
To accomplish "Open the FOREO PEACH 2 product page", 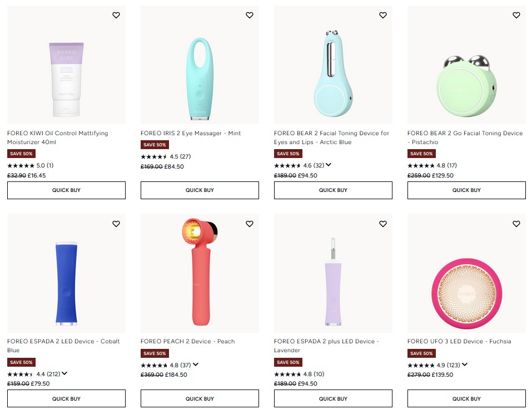I will coord(187,341).
